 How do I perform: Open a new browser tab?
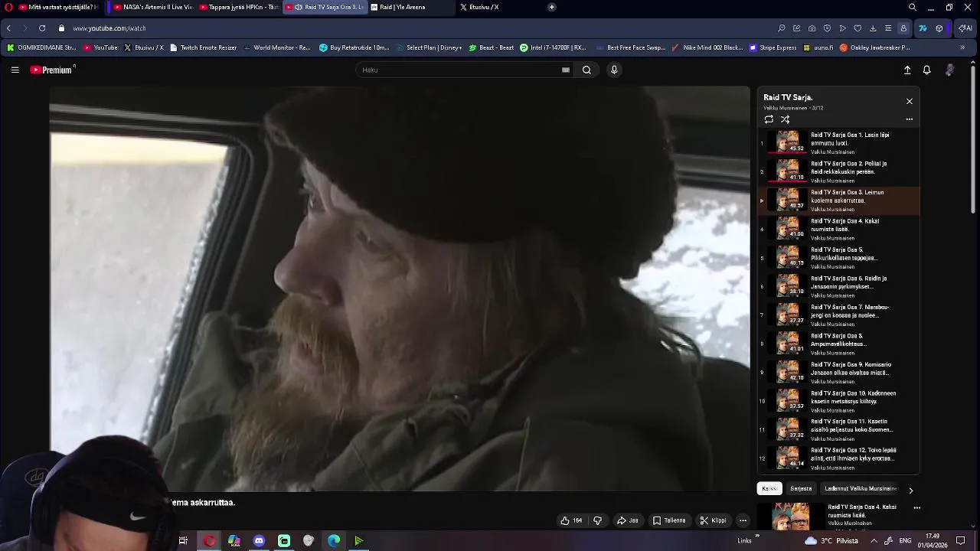point(551,7)
